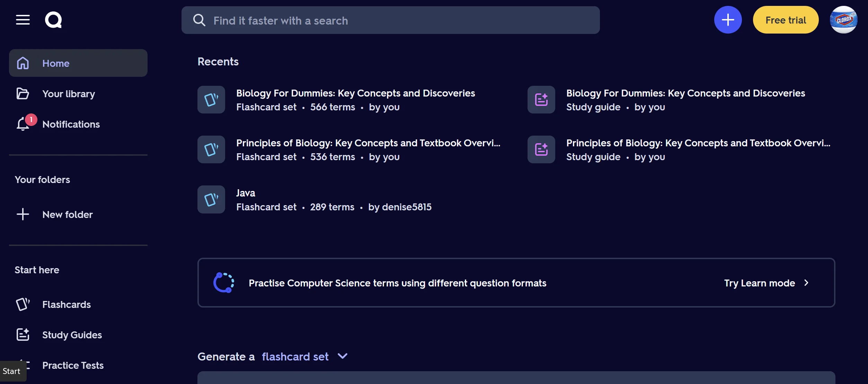Click the search input field
868x384 pixels.
[x=390, y=20]
